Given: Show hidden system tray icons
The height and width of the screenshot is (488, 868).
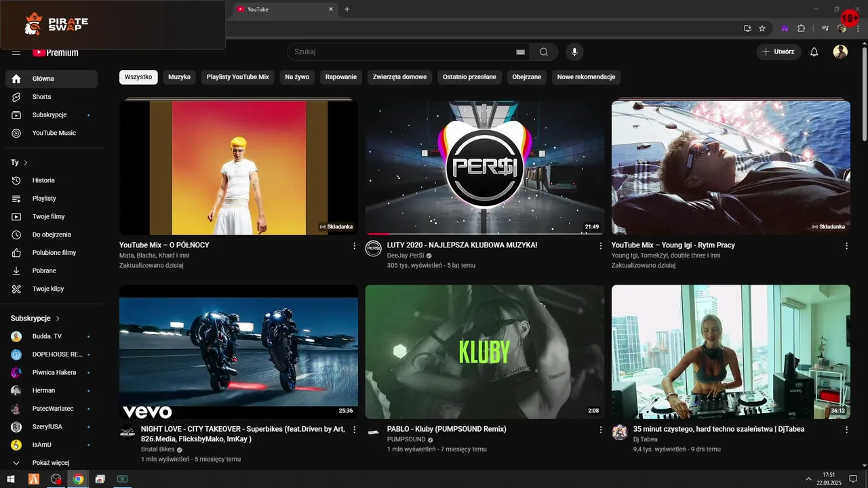Looking at the screenshot, I should [x=808, y=479].
